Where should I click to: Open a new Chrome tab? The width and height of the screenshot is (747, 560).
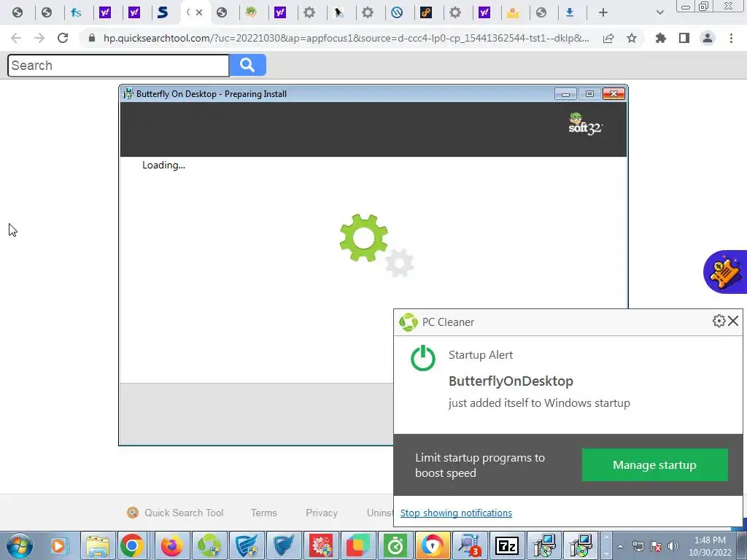click(603, 12)
